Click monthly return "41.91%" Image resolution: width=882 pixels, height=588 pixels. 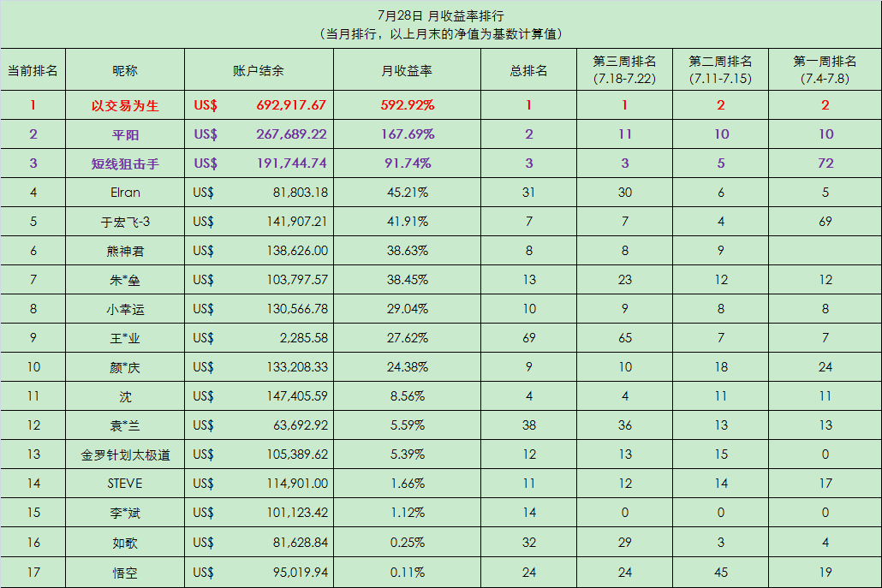coord(408,222)
